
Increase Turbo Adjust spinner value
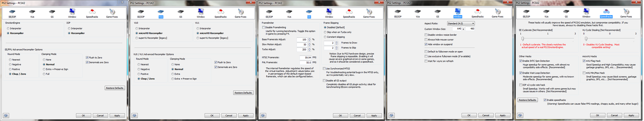309,48
